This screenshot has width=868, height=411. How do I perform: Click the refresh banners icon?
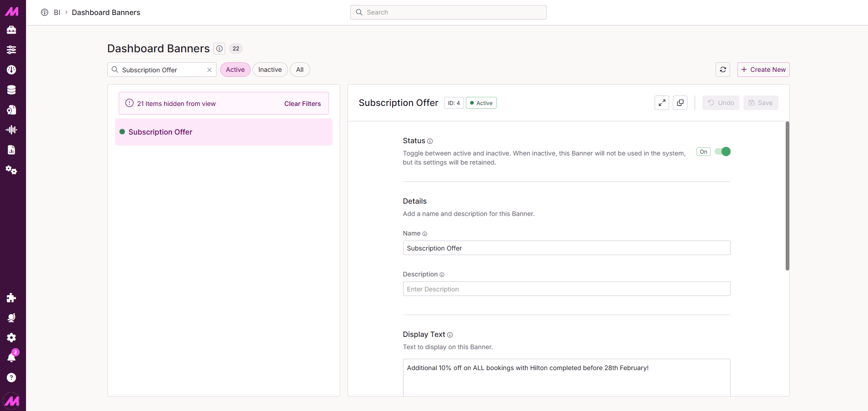point(723,70)
